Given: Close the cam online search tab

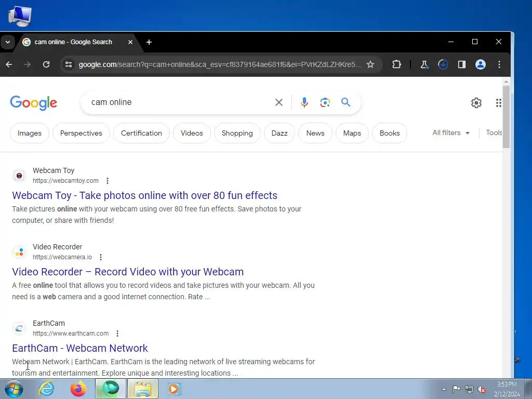Looking at the screenshot, I should (130, 42).
